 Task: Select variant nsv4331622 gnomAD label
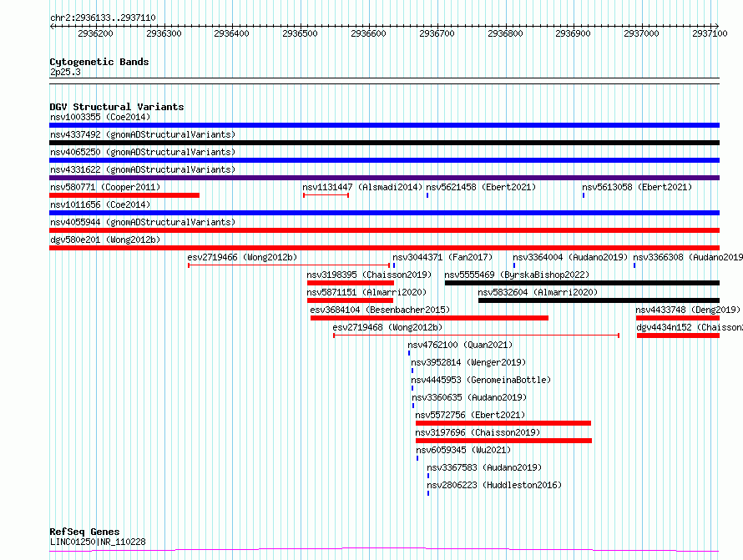pyautogui.click(x=143, y=169)
